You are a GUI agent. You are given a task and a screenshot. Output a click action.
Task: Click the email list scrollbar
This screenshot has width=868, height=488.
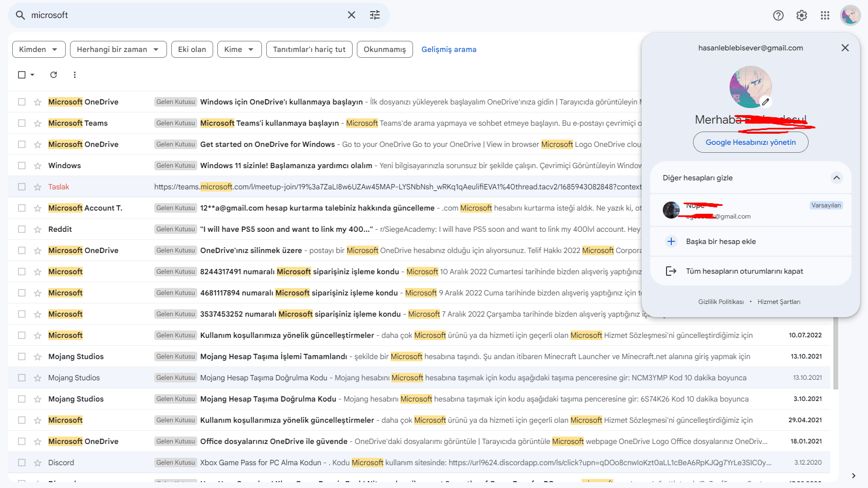pyautogui.click(x=836, y=353)
